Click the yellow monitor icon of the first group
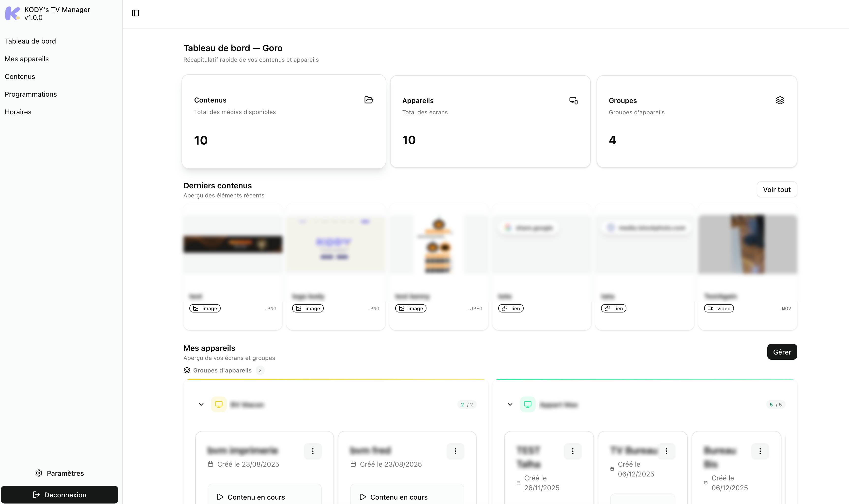 click(219, 404)
